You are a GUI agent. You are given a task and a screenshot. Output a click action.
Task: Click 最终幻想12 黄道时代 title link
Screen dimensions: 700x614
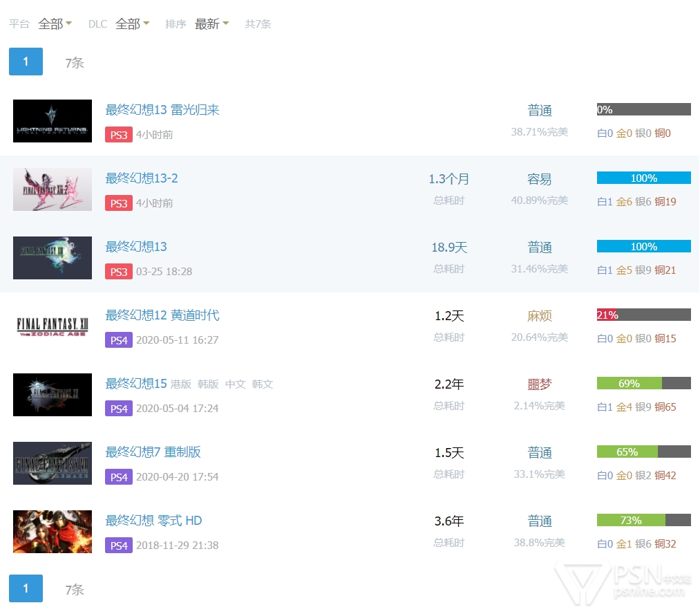pos(162,315)
